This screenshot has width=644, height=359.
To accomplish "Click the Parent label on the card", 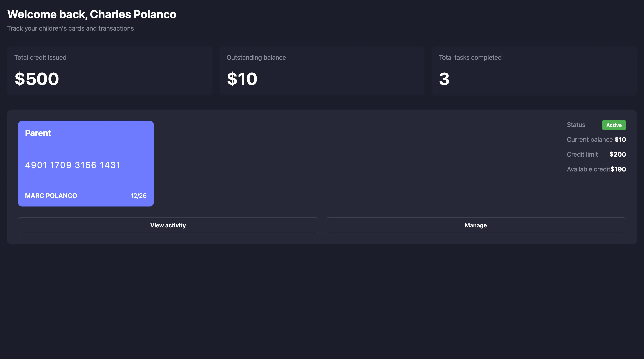I will 38,133.
